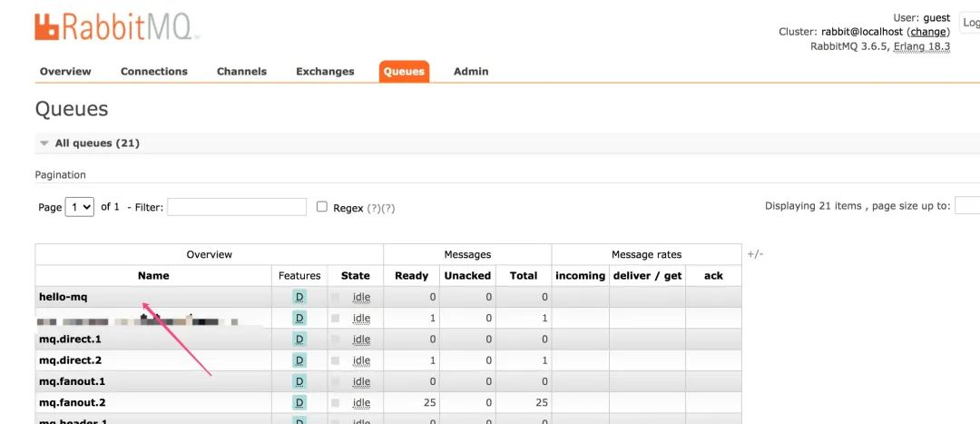
Task: Click the +/- column selector
Action: 754,254
